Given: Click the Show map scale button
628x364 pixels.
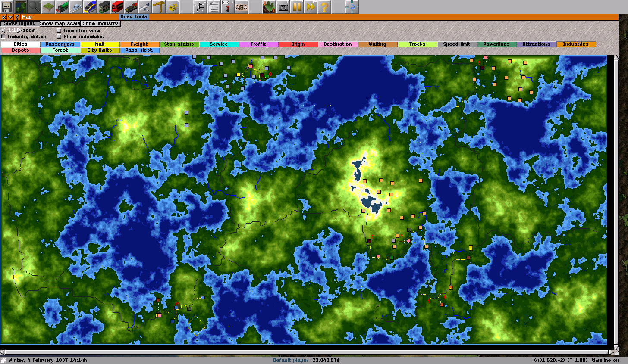Looking at the screenshot, I should tap(60, 23).
